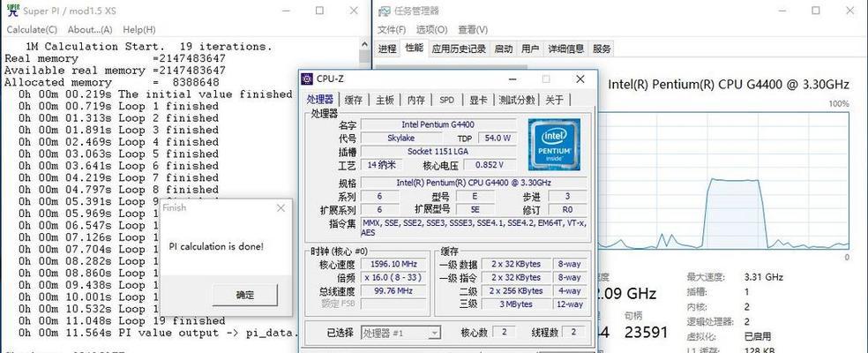
Task: Click the Task Manager title bar icon
Action: (385, 11)
